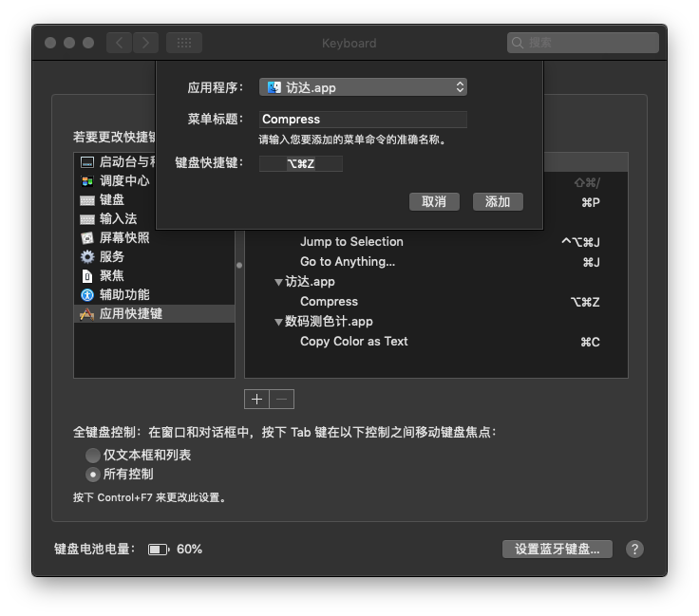This screenshot has width=699, height=616.
Task: Select the App Shortcuts sidebar item
Action: click(x=131, y=313)
